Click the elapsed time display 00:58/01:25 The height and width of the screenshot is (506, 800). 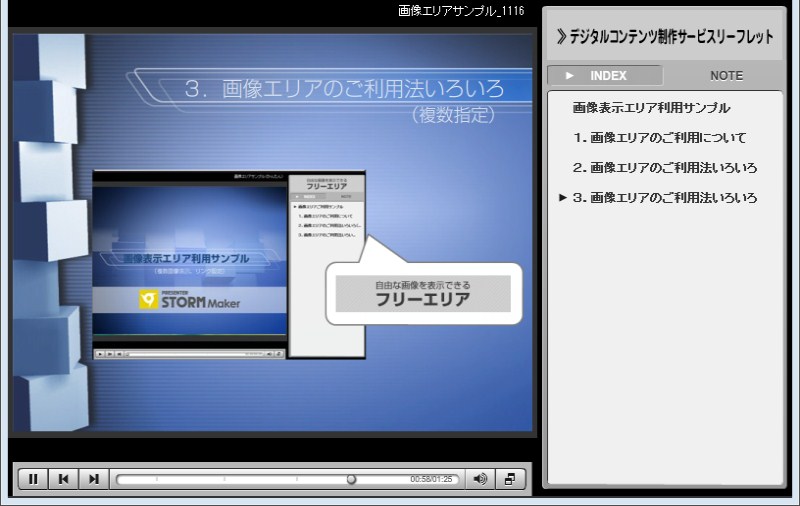click(431, 480)
